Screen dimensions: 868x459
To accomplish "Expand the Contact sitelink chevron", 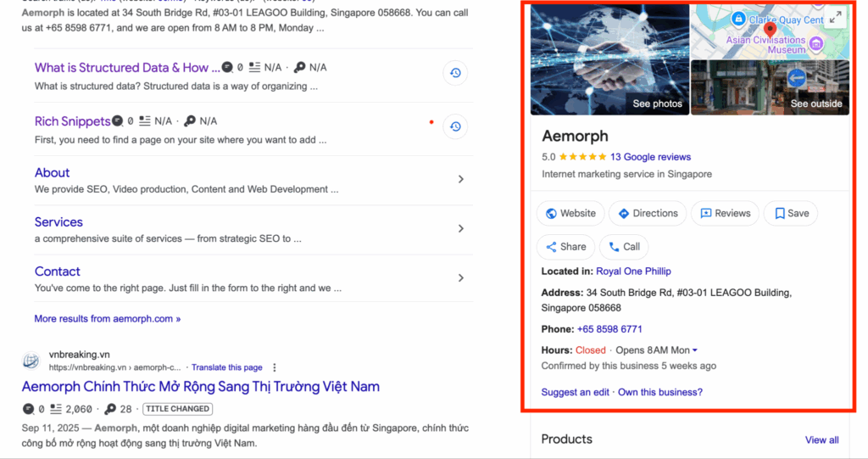I will coord(460,277).
